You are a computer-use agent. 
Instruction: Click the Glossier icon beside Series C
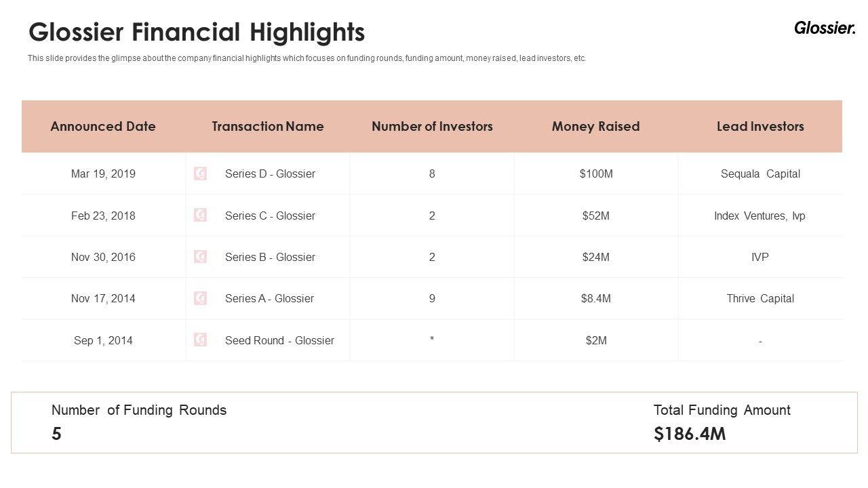click(200, 216)
